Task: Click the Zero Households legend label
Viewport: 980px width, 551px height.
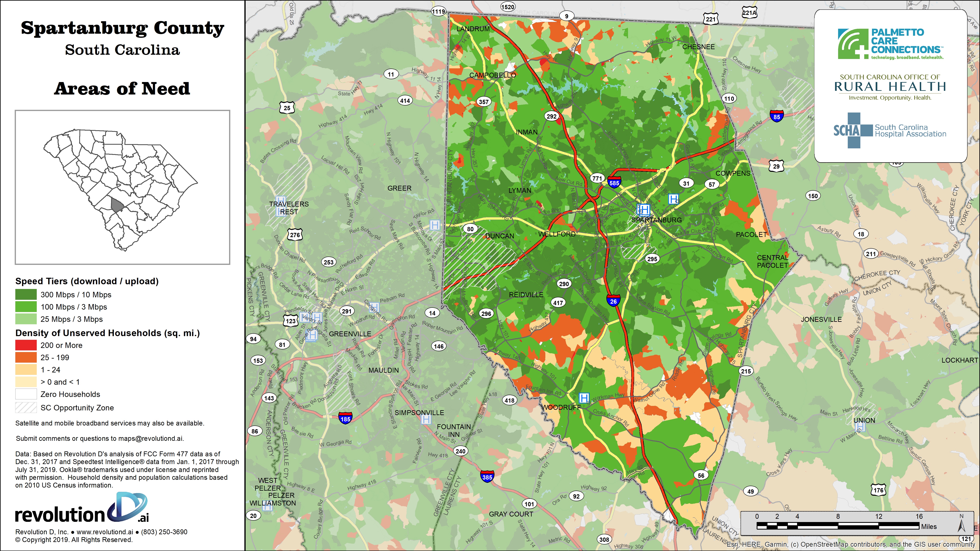Action: [x=70, y=394]
